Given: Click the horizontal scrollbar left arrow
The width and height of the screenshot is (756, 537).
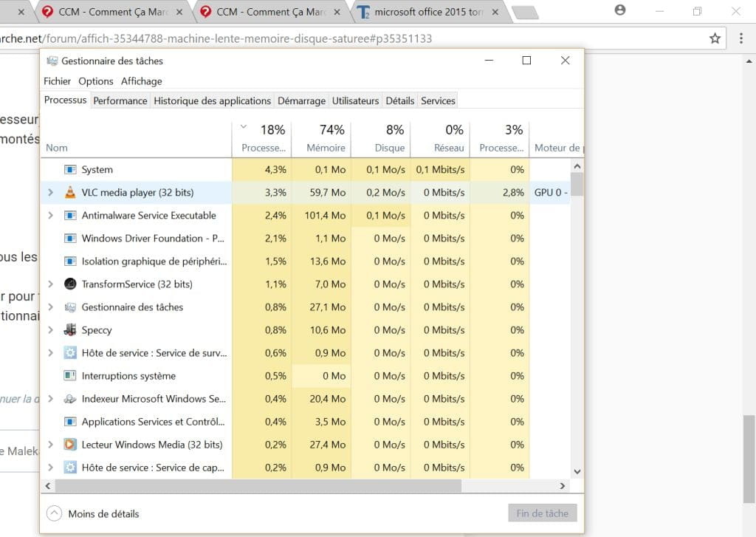Looking at the screenshot, I should pos(48,486).
